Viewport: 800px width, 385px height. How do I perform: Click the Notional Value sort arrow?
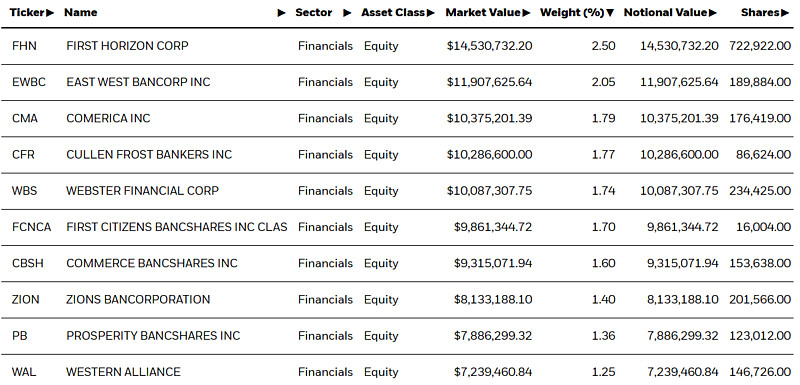coord(712,13)
